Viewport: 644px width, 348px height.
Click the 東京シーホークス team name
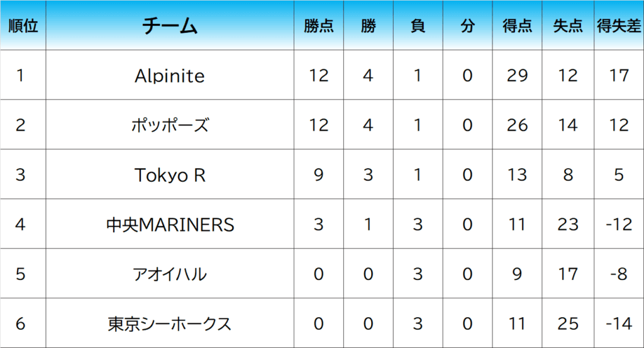170,324
